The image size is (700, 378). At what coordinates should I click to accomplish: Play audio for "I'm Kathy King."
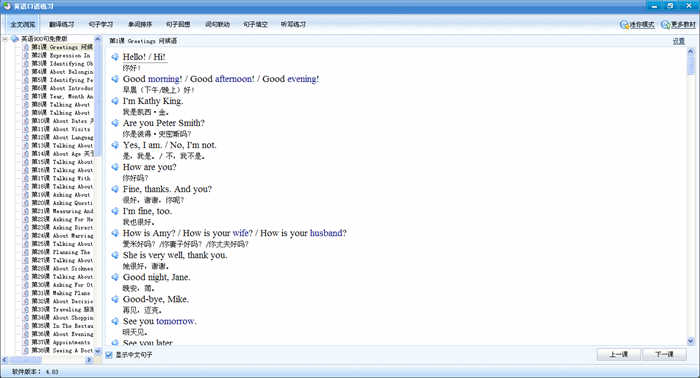(115, 101)
